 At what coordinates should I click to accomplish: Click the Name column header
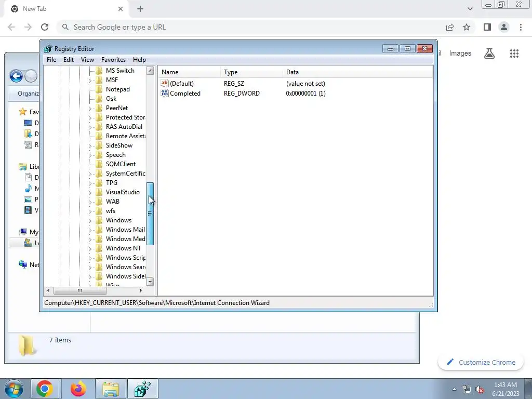(x=189, y=72)
